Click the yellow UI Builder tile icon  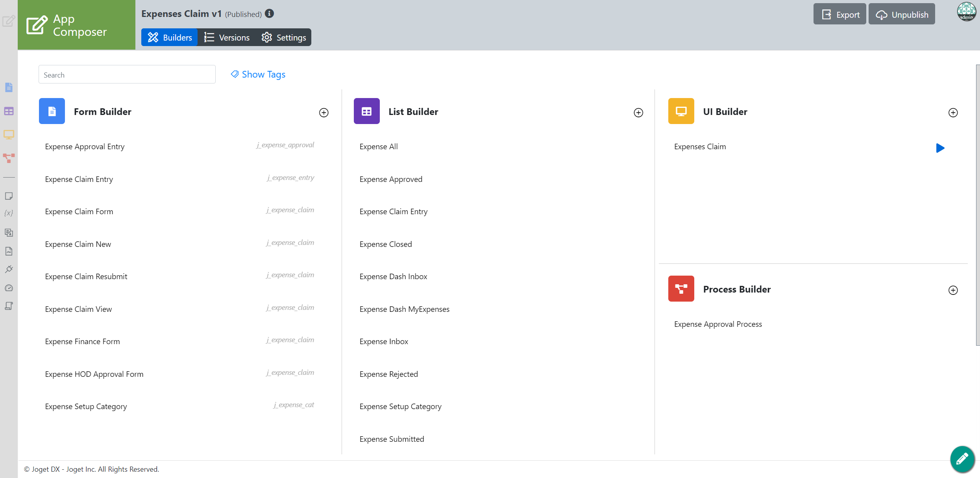tap(681, 111)
